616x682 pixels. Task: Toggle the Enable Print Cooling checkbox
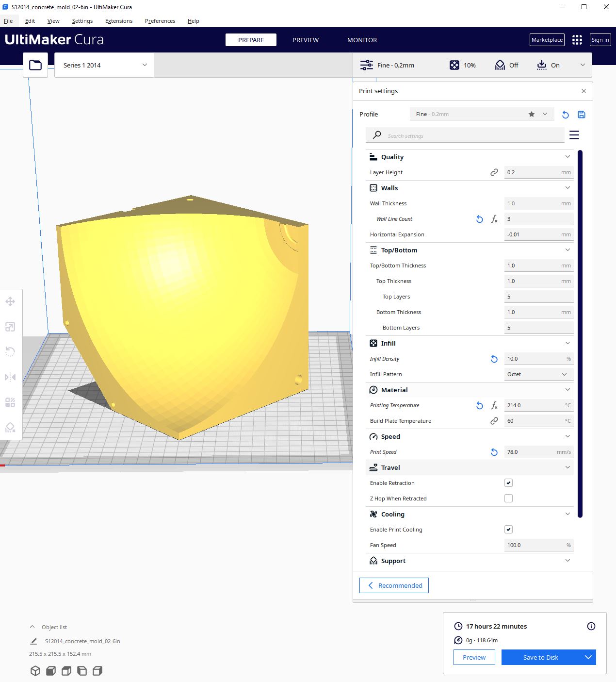tap(508, 530)
